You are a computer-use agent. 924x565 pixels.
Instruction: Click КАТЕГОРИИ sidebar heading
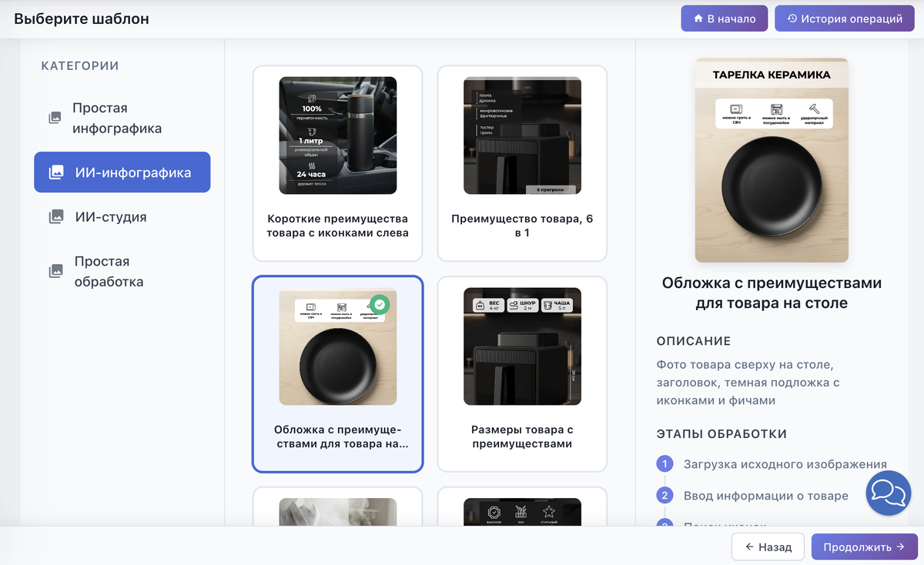pyautogui.click(x=80, y=66)
